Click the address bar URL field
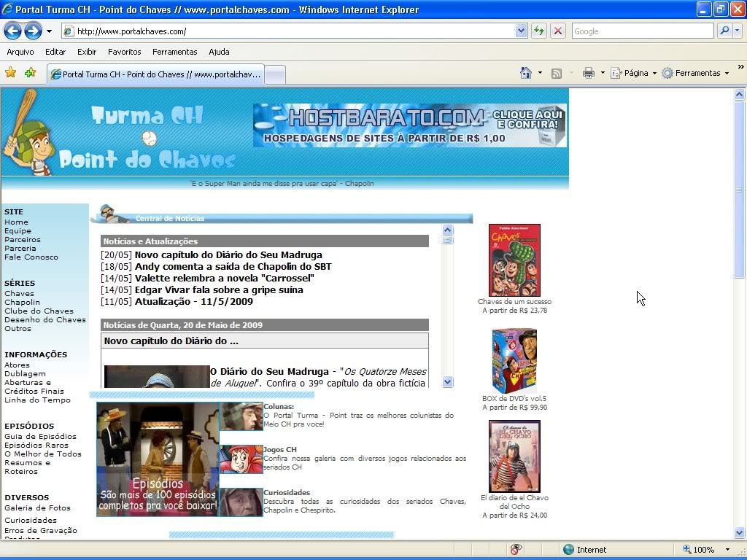747x560 pixels. coord(289,31)
